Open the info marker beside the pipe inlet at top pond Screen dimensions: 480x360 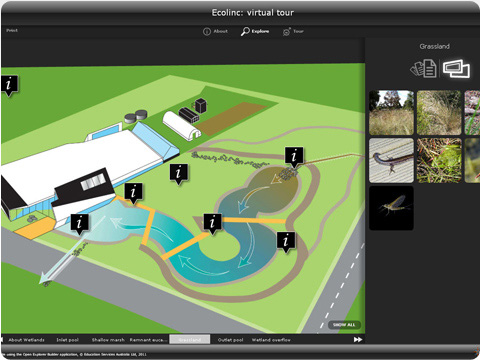coord(294,157)
